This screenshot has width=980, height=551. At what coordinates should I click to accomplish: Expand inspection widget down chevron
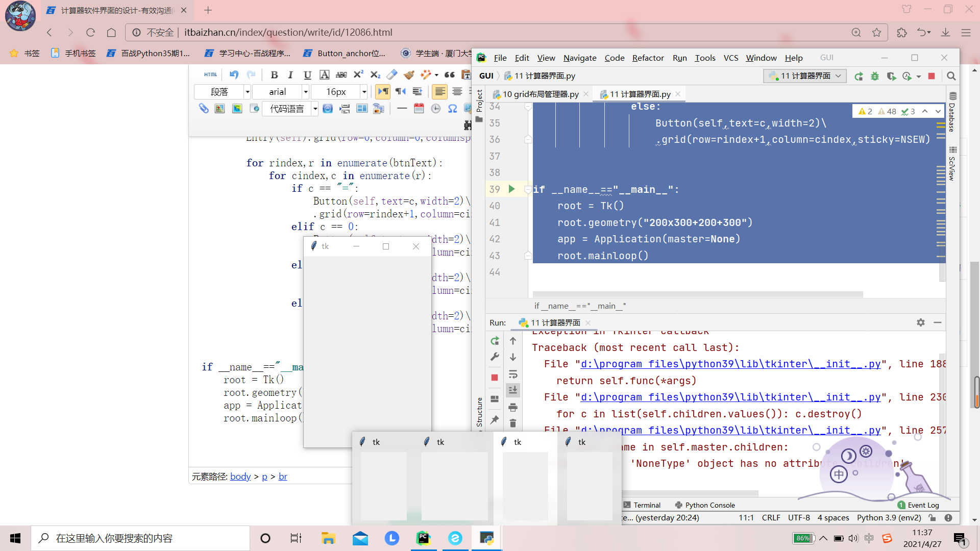click(938, 111)
